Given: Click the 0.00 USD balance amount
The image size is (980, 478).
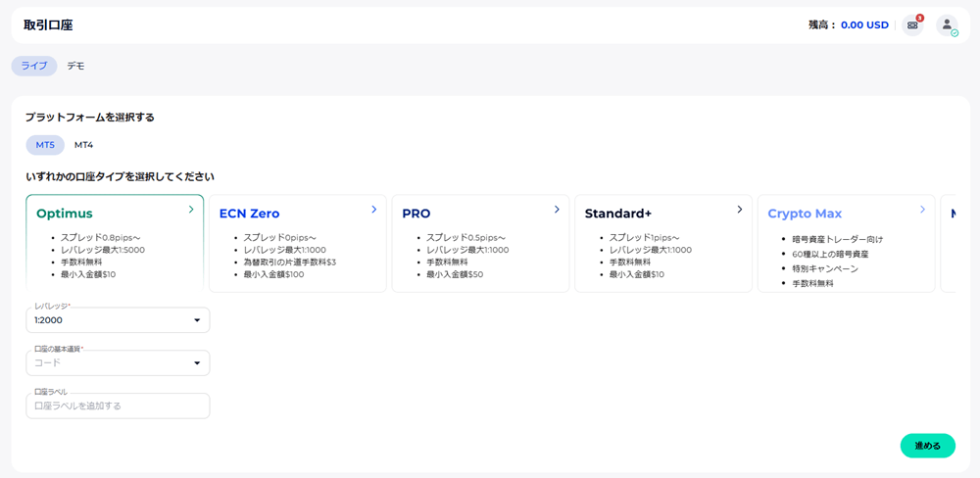Looking at the screenshot, I should [864, 25].
